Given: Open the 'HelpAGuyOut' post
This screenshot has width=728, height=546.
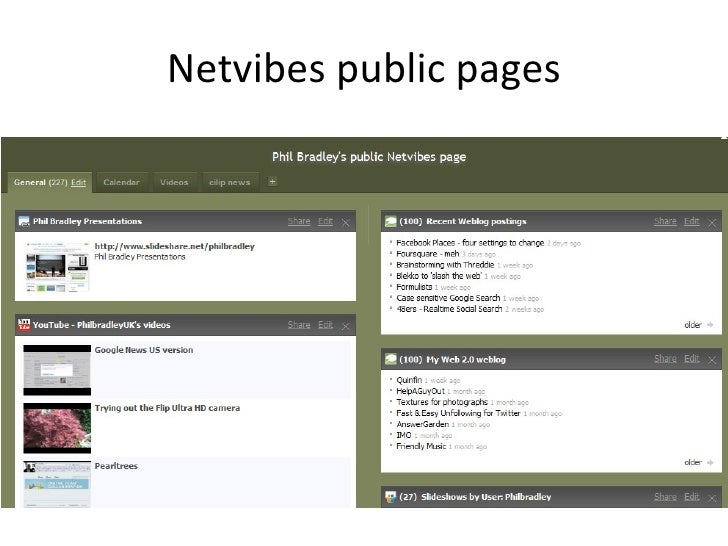Looking at the screenshot, I should click(420, 391).
